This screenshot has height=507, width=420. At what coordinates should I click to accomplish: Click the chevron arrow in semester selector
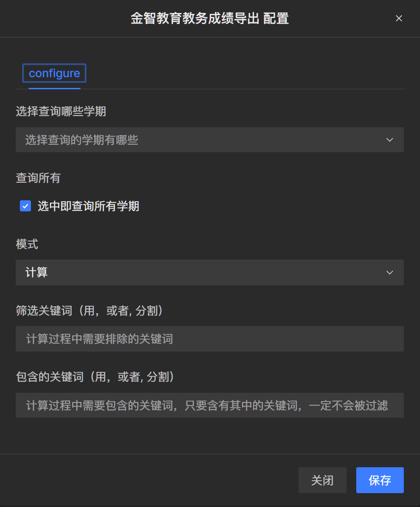point(390,140)
